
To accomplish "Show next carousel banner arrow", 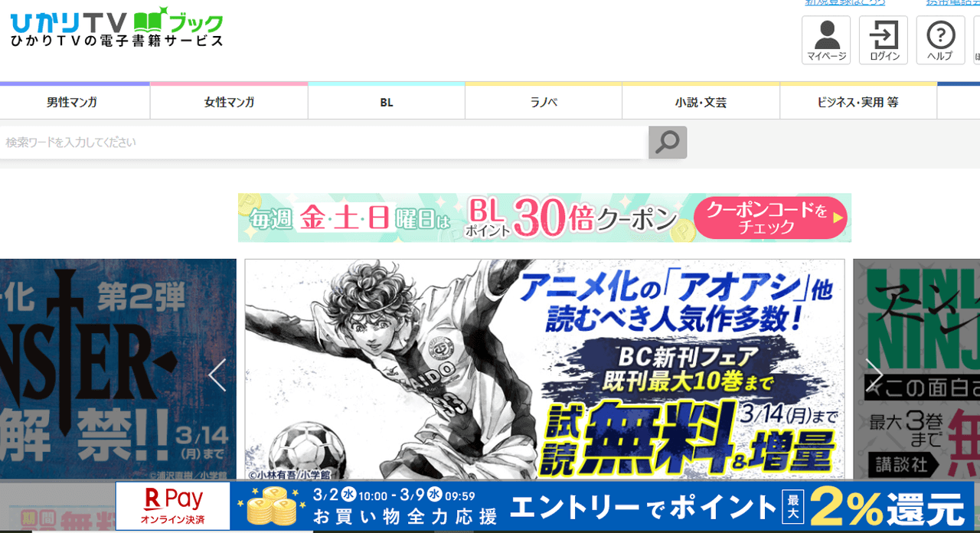I will (873, 375).
